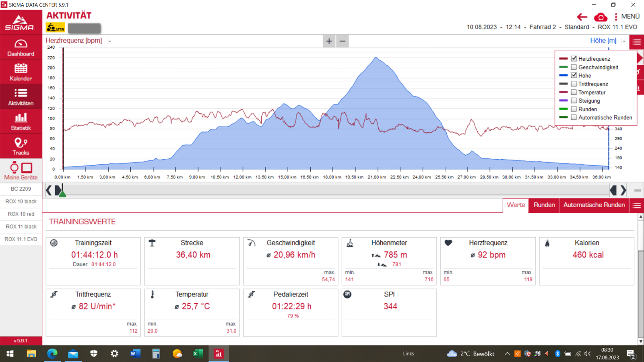Zoom in with the plus button
Screen dimensions: 644x362
pos(329,41)
